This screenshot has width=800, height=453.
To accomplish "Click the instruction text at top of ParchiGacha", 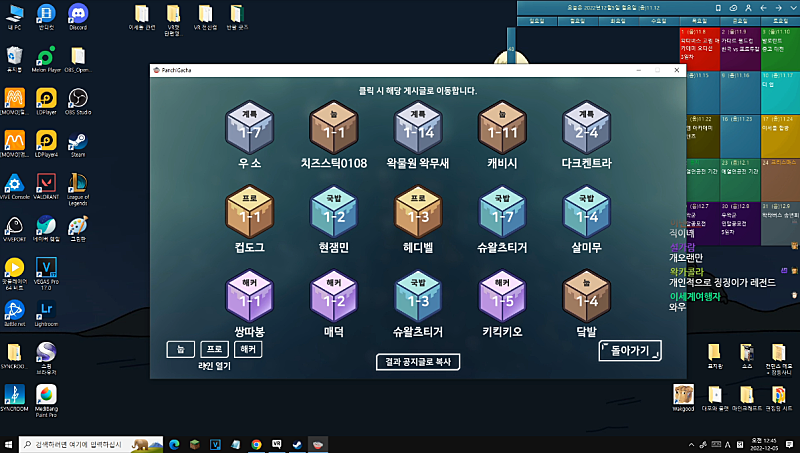I will tap(418, 91).
